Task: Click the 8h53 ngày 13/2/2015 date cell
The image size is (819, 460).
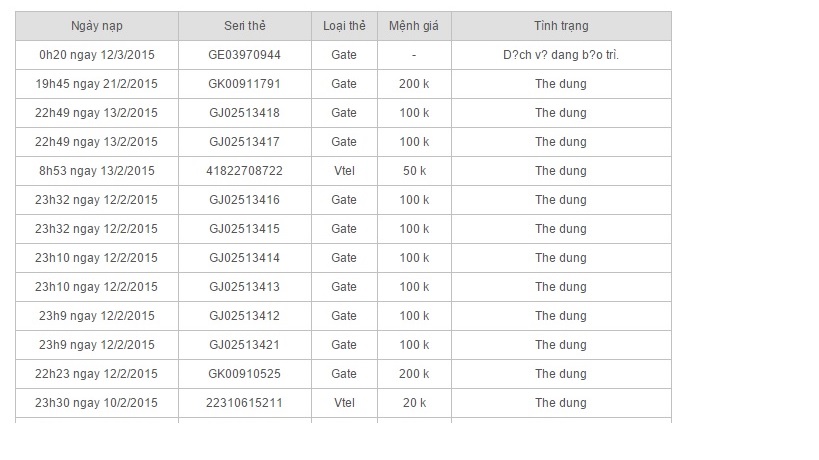Action: 97,171
